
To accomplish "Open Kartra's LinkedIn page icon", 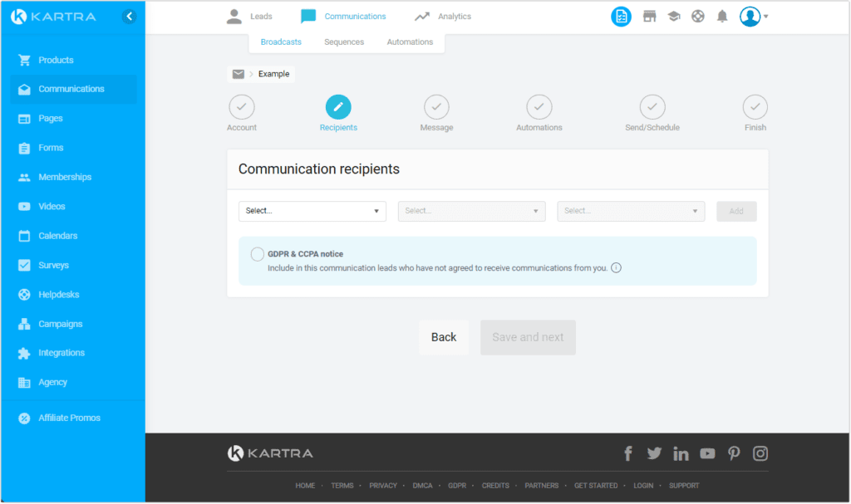I will (681, 453).
